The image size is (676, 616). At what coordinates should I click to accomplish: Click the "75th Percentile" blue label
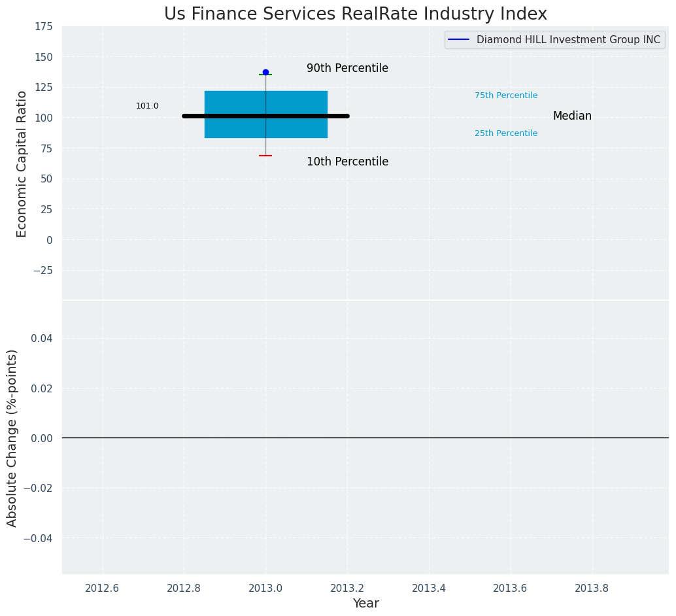pos(506,95)
